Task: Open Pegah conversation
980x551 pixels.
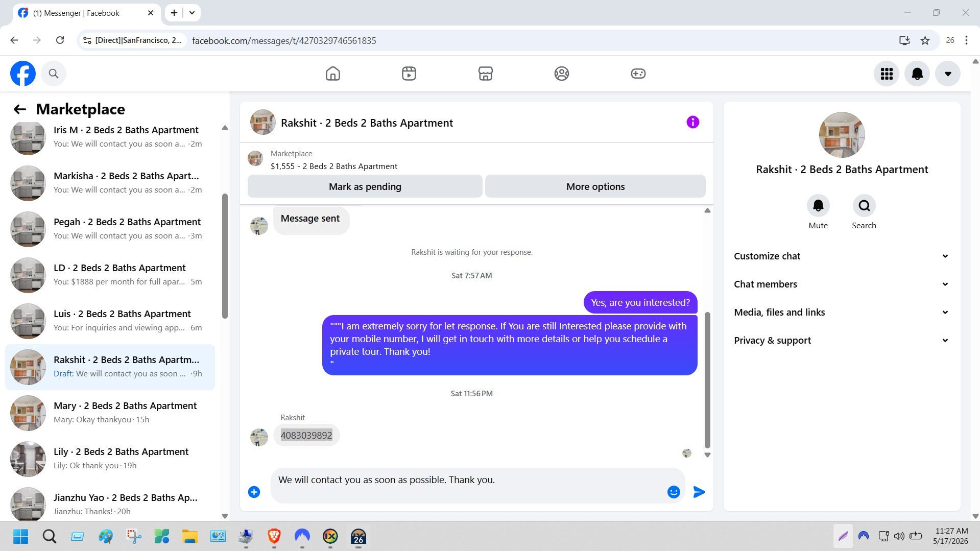Action: 110,229
